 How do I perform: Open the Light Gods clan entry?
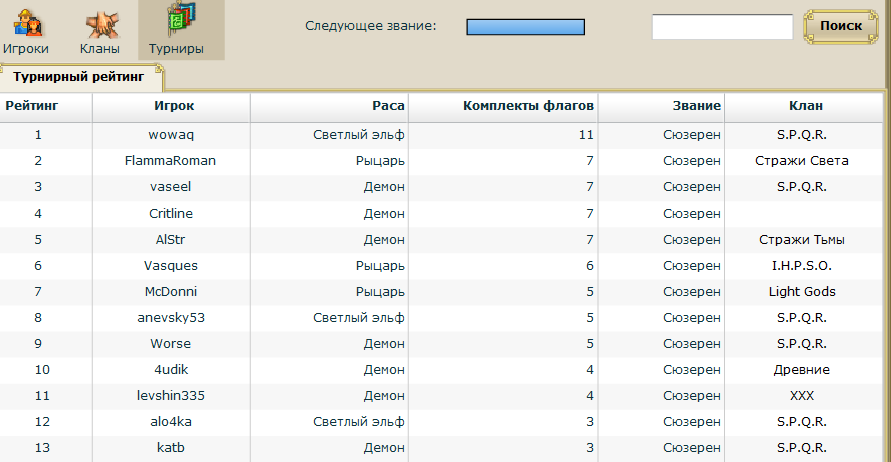coord(802,291)
